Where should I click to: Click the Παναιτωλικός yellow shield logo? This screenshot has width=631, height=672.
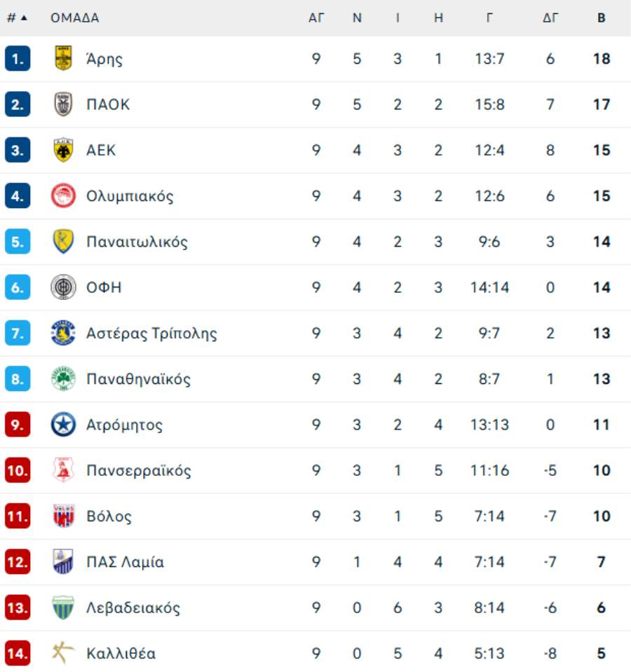[x=63, y=241]
